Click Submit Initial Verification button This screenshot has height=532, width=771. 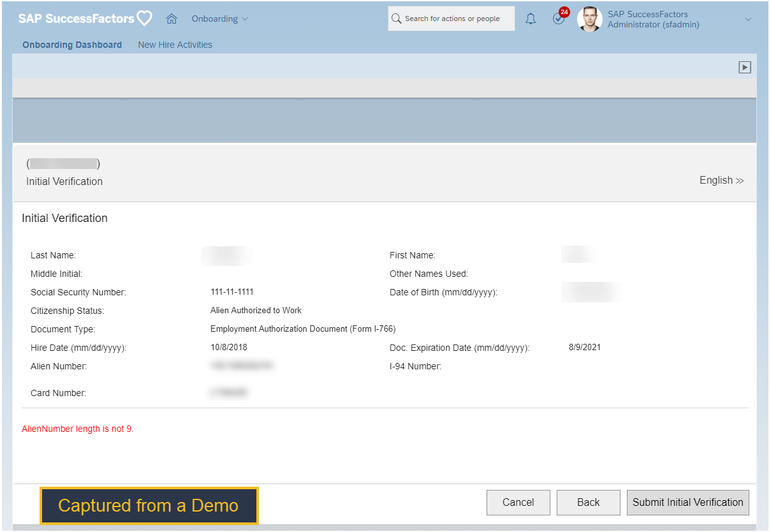(688, 502)
